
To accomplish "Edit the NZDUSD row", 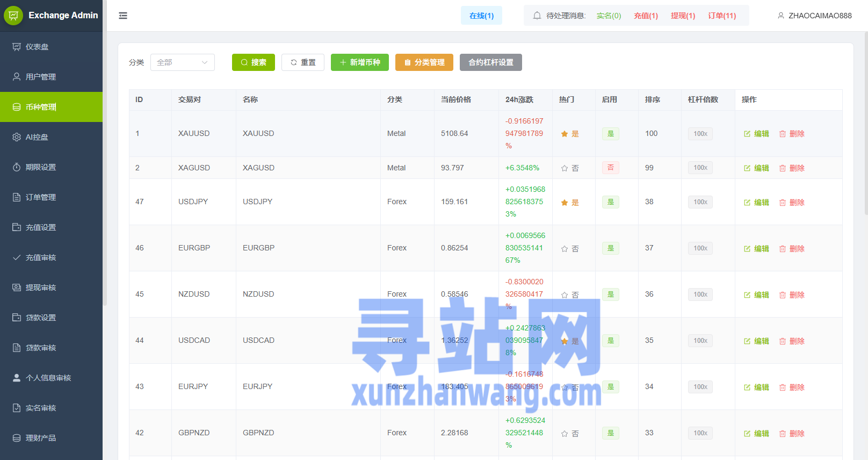I will coord(756,295).
